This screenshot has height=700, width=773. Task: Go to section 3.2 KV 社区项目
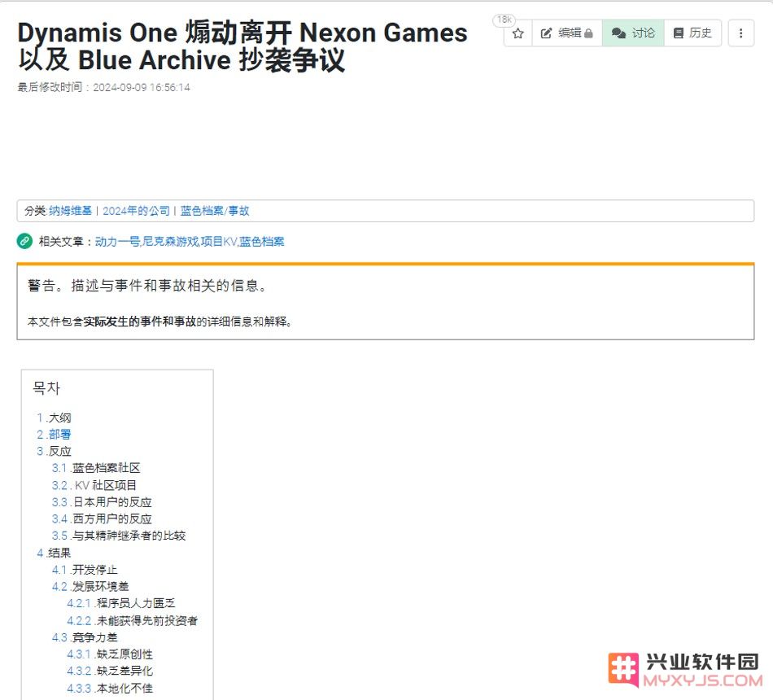click(x=94, y=485)
